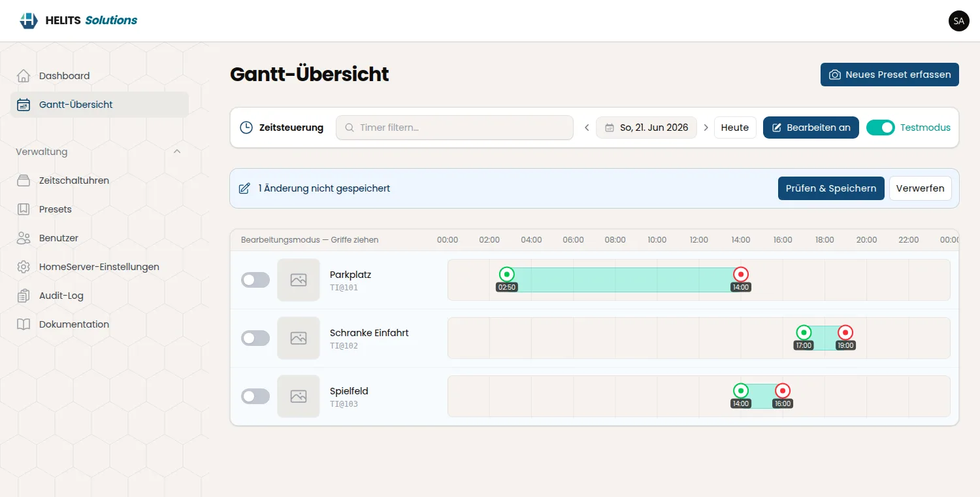
Task: Open the date picker So, 21. Jun 2026
Action: coord(647,128)
